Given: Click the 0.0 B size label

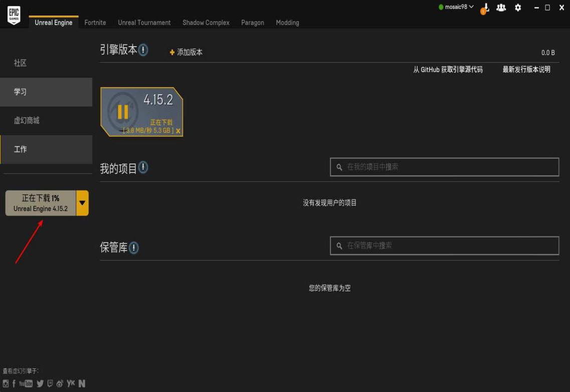Looking at the screenshot, I should pyautogui.click(x=548, y=53).
